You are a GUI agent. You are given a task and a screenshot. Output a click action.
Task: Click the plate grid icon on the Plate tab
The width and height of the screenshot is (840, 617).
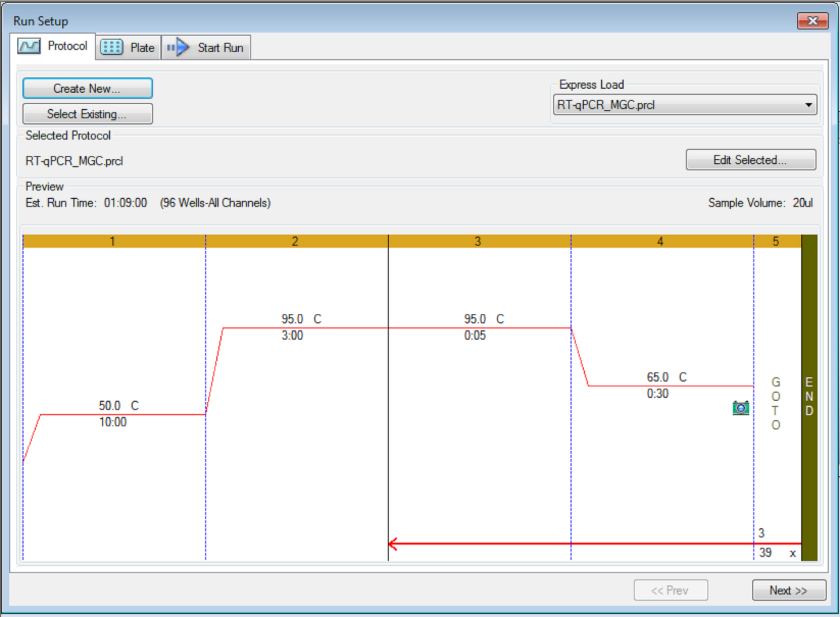111,47
